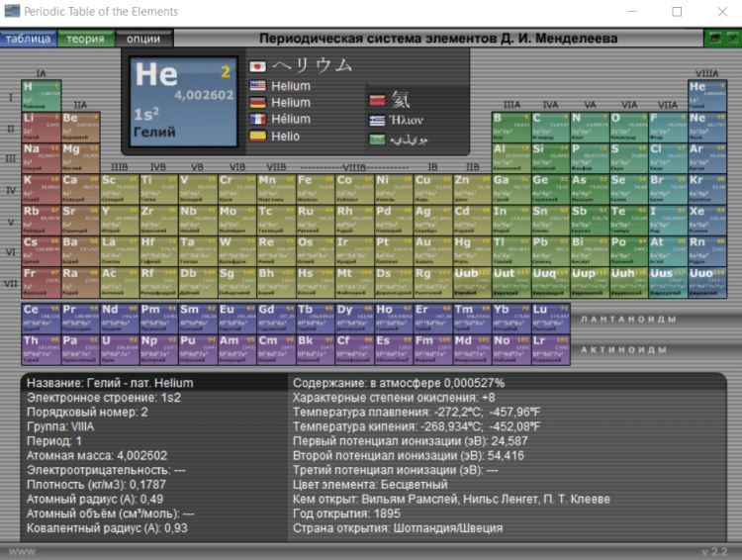The height and width of the screenshot is (560, 742).
Task: Choose the Radon (Rn) element cell
Action: tap(707, 251)
